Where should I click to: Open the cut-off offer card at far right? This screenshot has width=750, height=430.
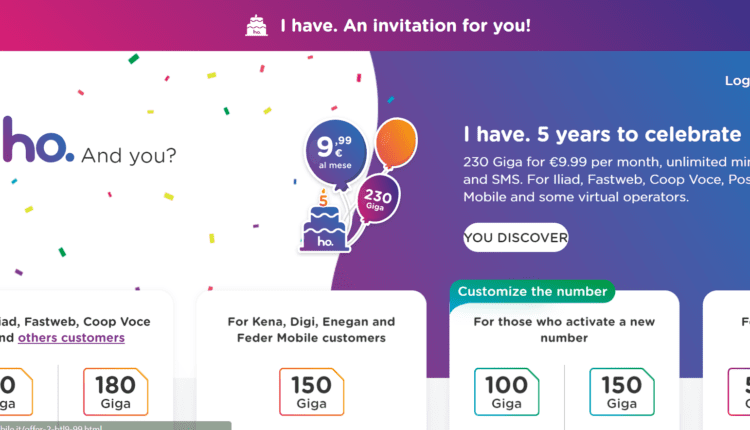tap(728, 350)
